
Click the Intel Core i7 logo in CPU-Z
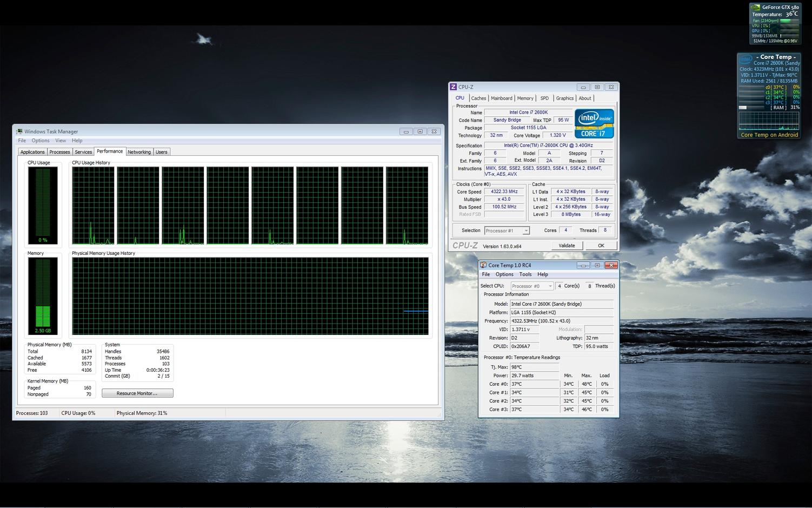(594, 124)
